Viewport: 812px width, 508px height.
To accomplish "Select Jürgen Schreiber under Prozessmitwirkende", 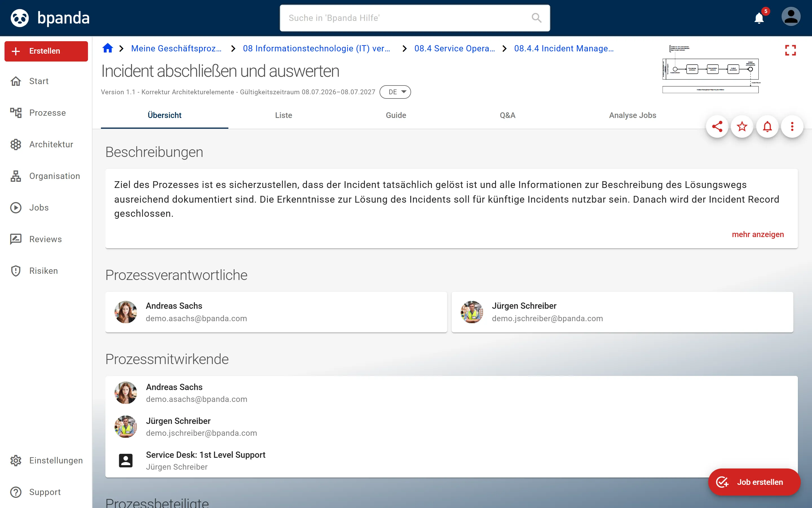I will tap(452, 427).
